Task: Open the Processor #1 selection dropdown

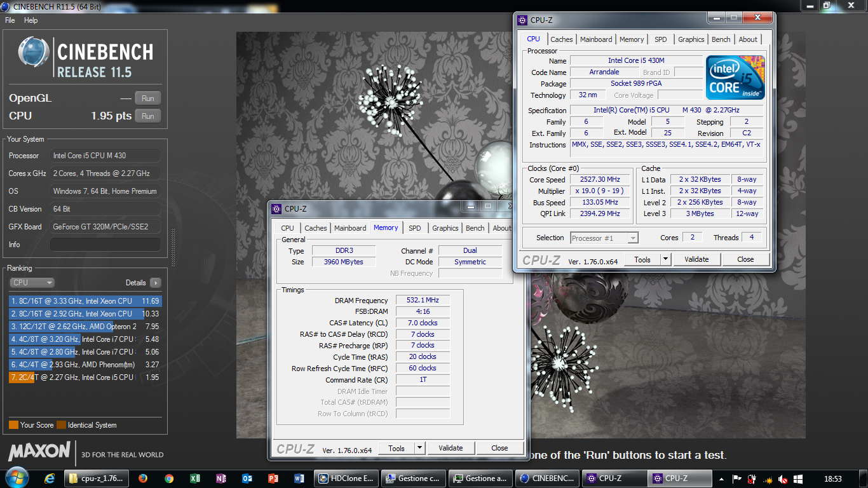Action: click(604, 238)
